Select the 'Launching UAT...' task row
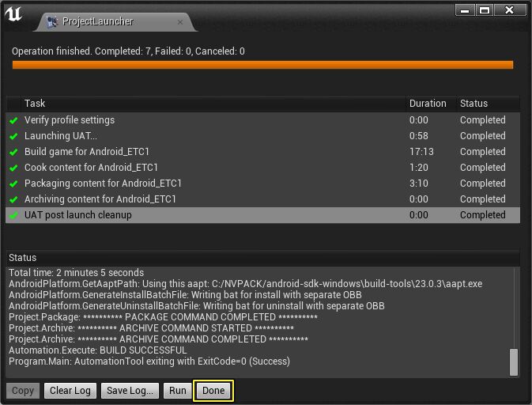Screen dimensions: 532x405 click(262, 136)
